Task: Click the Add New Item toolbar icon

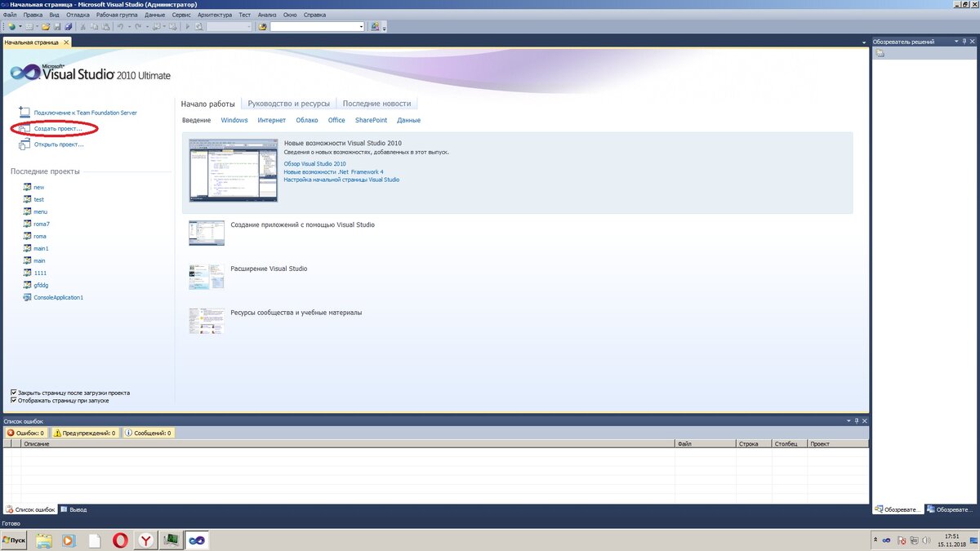Action: (29, 26)
